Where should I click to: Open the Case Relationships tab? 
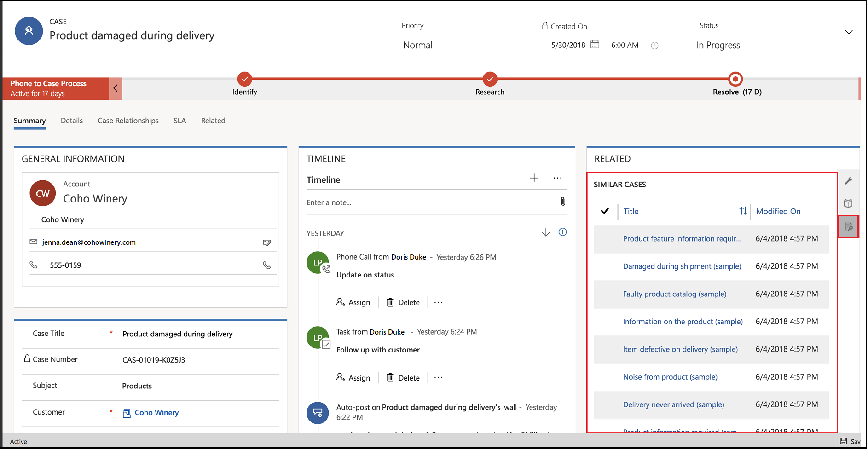128,121
